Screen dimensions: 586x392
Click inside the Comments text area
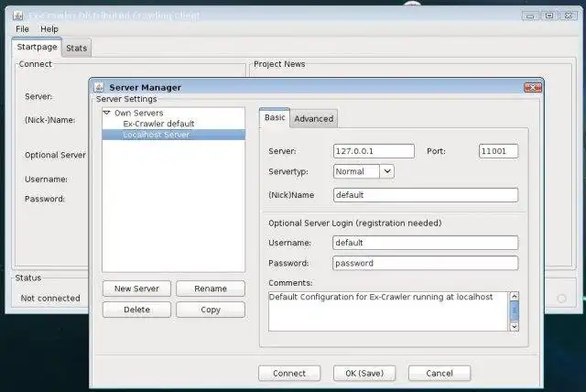(x=388, y=311)
